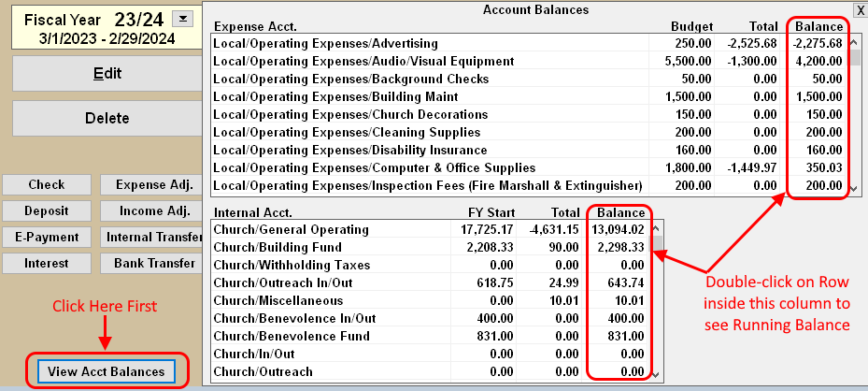Select the Computer & Office Supplies row

click(374, 167)
